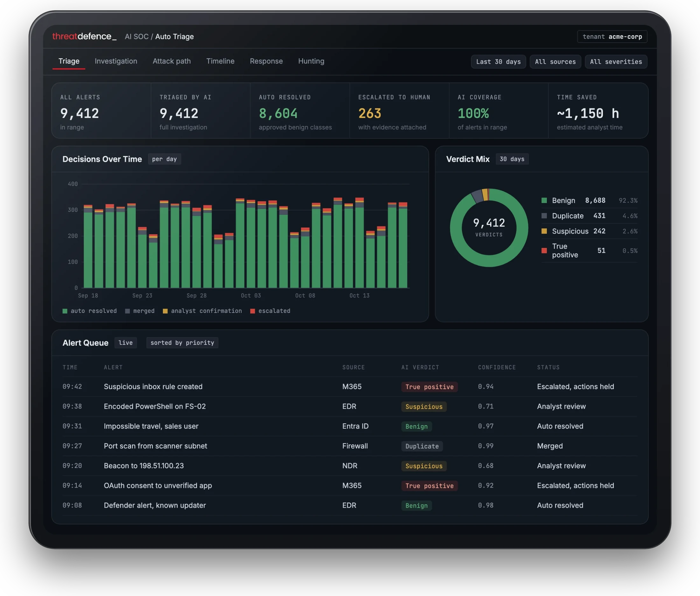Click the True positive tag at 09:42

429,387
